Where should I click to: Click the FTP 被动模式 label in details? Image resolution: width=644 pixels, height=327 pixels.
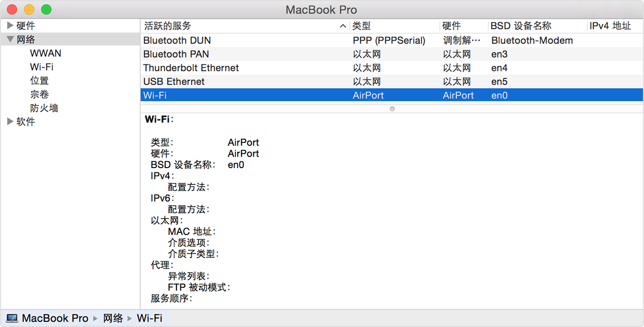pyautogui.click(x=199, y=287)
